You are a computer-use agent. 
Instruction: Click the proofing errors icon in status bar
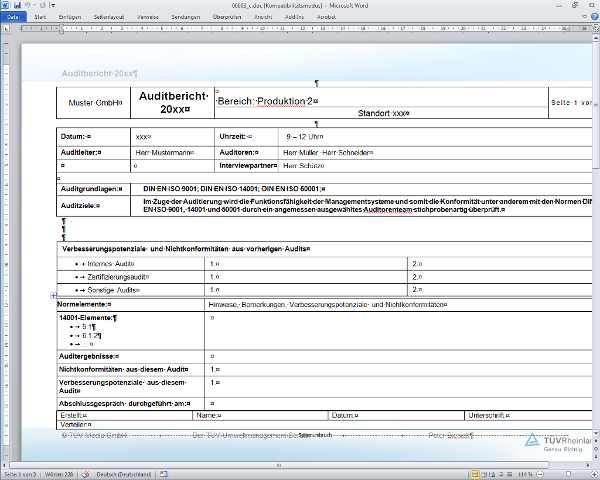(84, 472)
